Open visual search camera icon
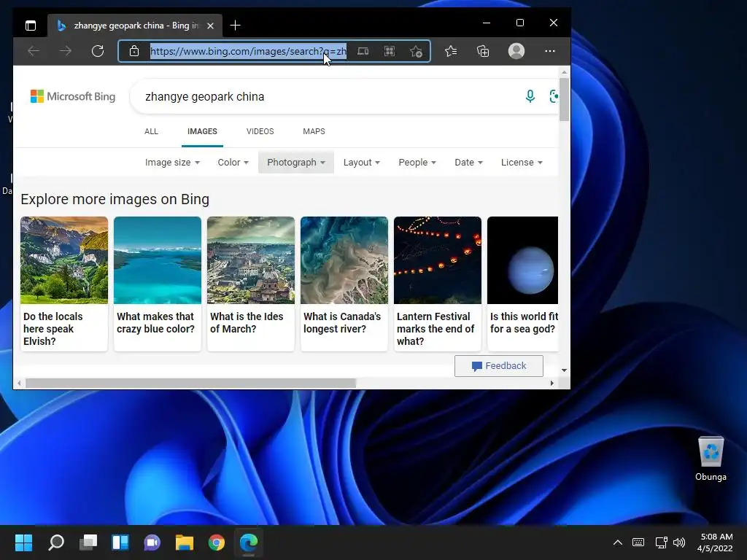The image size is (747, 560). tap(553, 96)
